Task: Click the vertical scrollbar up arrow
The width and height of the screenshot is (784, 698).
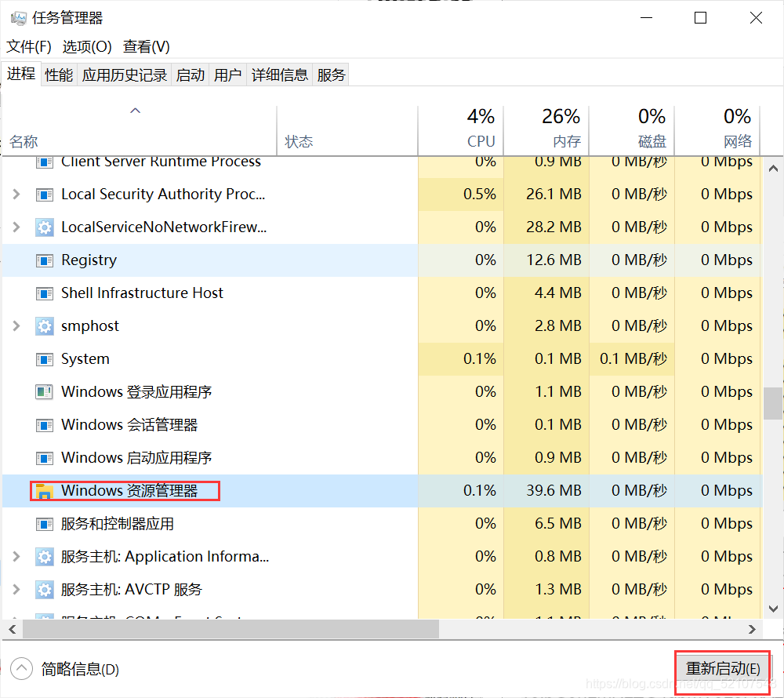Action: point(773,169)
